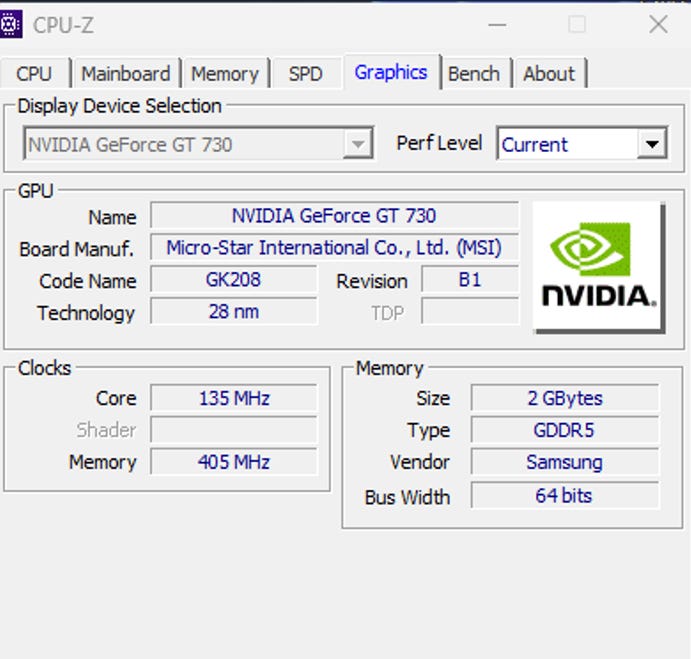Click the Memory clock 405 MHz value
Viewport: 691px width, 659px height.
(x=234, y=462)
